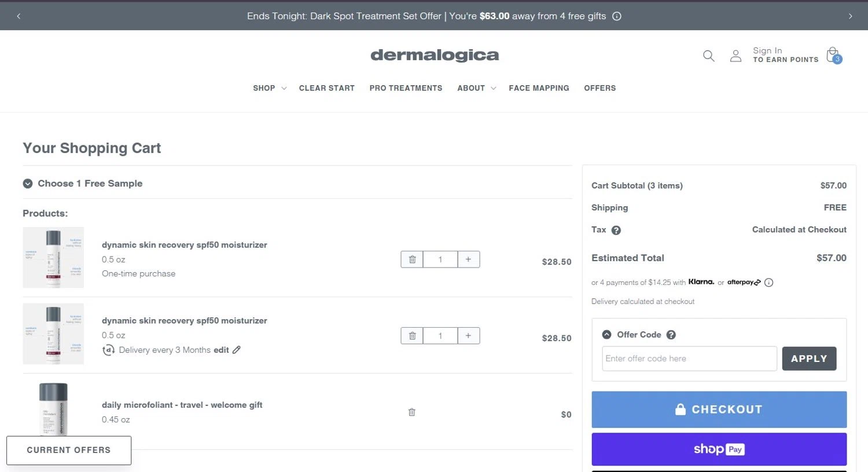
Task: Click the Shipping FREE value
Action: click(835, 207)
